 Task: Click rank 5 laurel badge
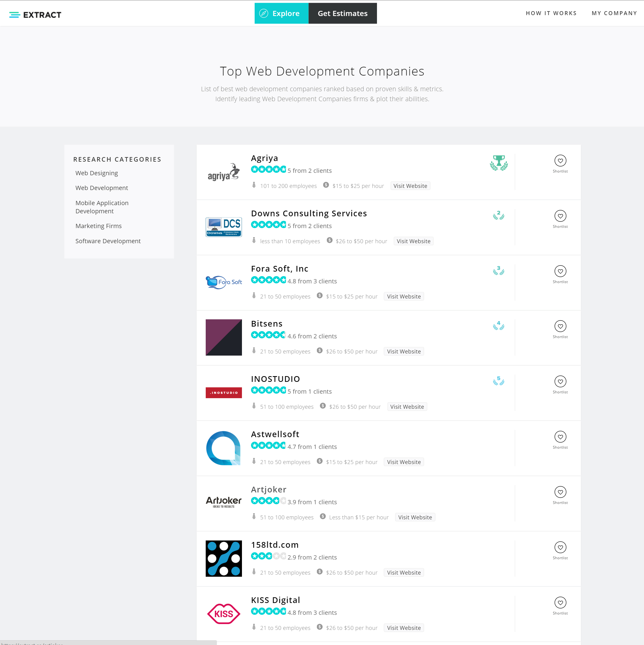pos(498,381)
